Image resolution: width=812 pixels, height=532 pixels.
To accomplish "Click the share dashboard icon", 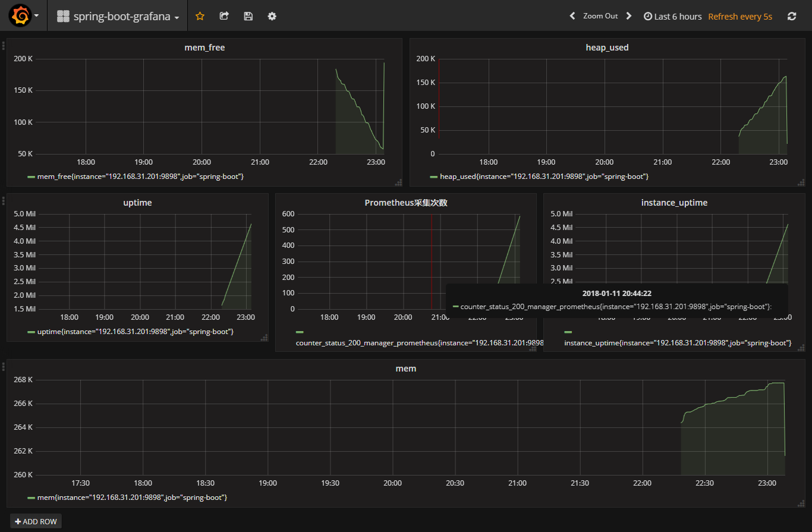I will [x=224, y=17].
